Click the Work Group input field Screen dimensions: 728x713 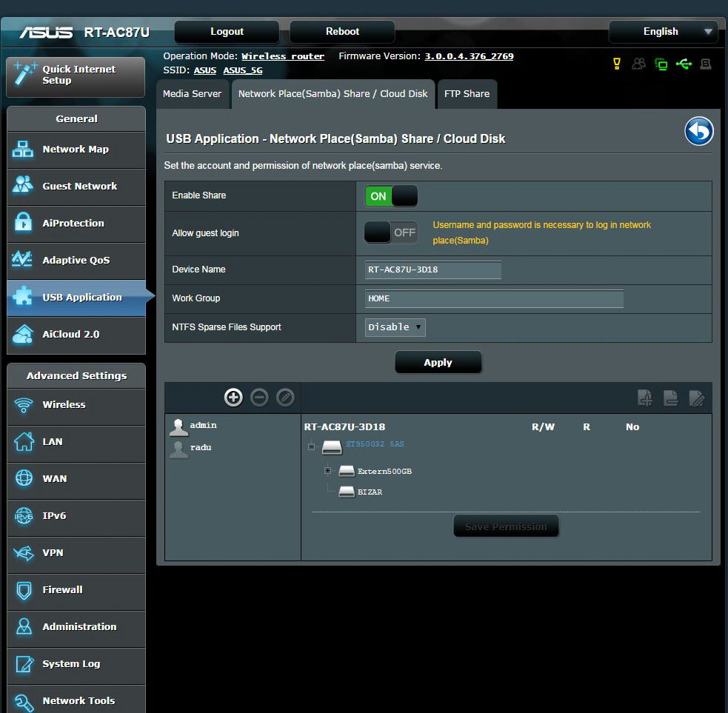coord(494,298)
